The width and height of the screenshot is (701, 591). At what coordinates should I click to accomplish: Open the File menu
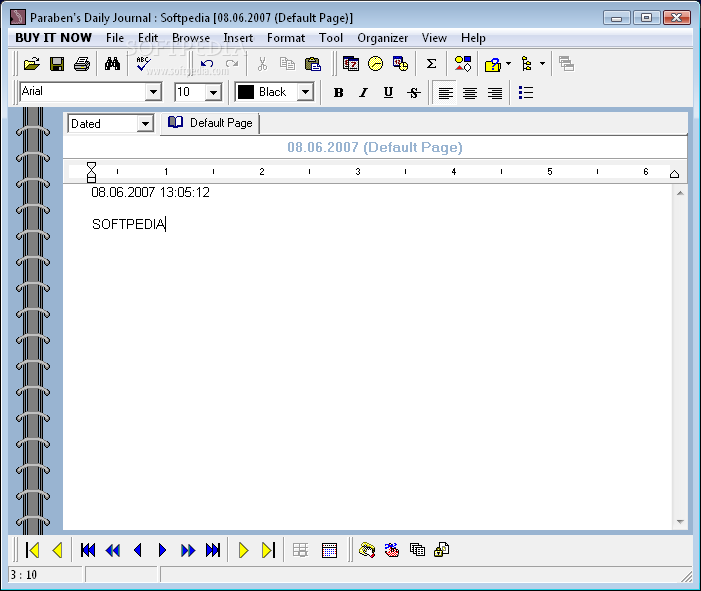pyautogui.click(x=115, y=38)
